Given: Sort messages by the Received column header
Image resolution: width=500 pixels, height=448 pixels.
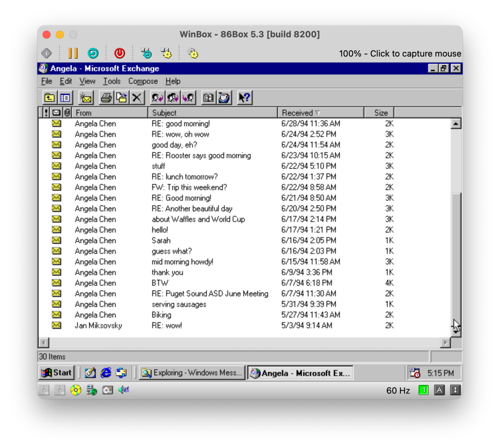Looking at the screenshot, I should (320, 113).
